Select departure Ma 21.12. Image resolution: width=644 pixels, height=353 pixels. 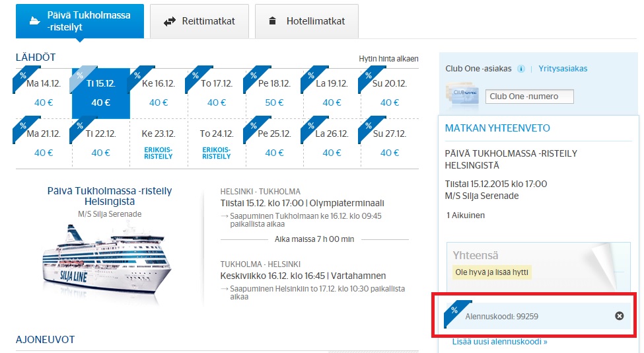pyautogui.click(x=44, y=143)
